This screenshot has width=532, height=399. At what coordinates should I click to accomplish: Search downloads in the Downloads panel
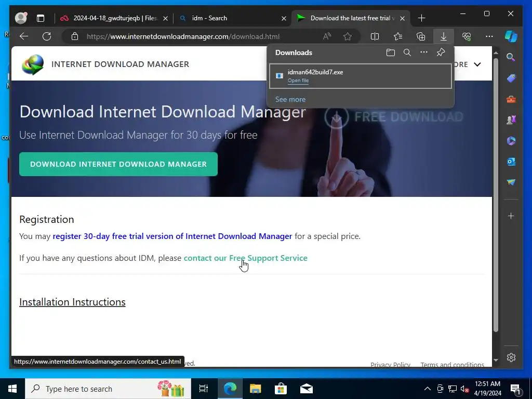407,52
